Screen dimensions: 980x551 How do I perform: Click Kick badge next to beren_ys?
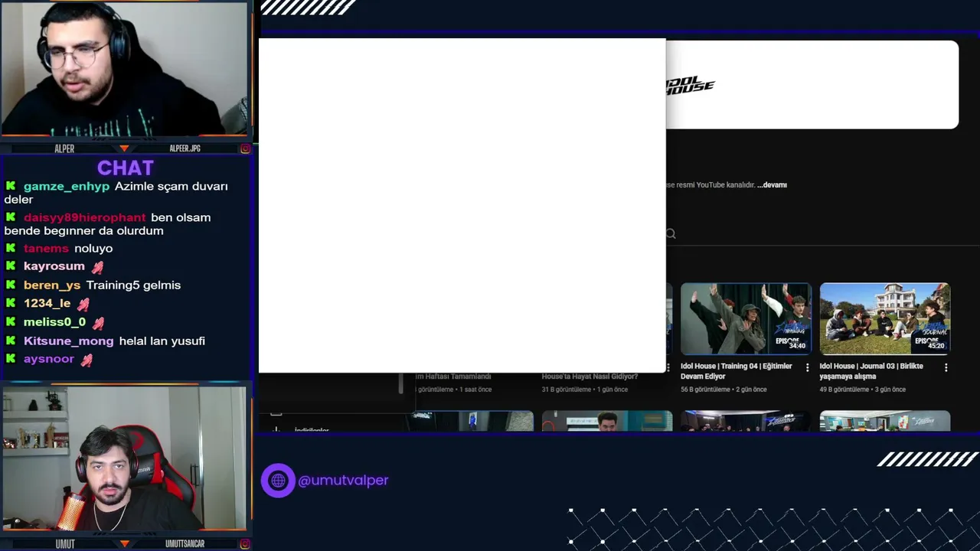(x=11, y=285)
